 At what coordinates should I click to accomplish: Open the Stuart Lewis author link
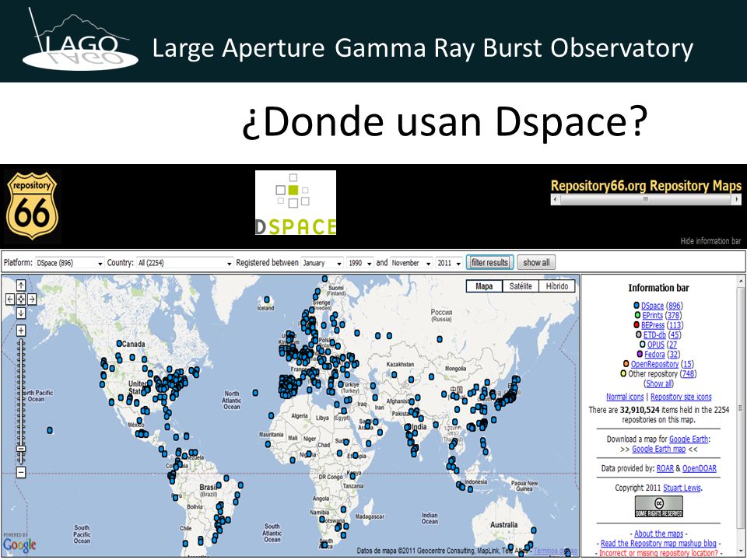[x=682, y=488]
